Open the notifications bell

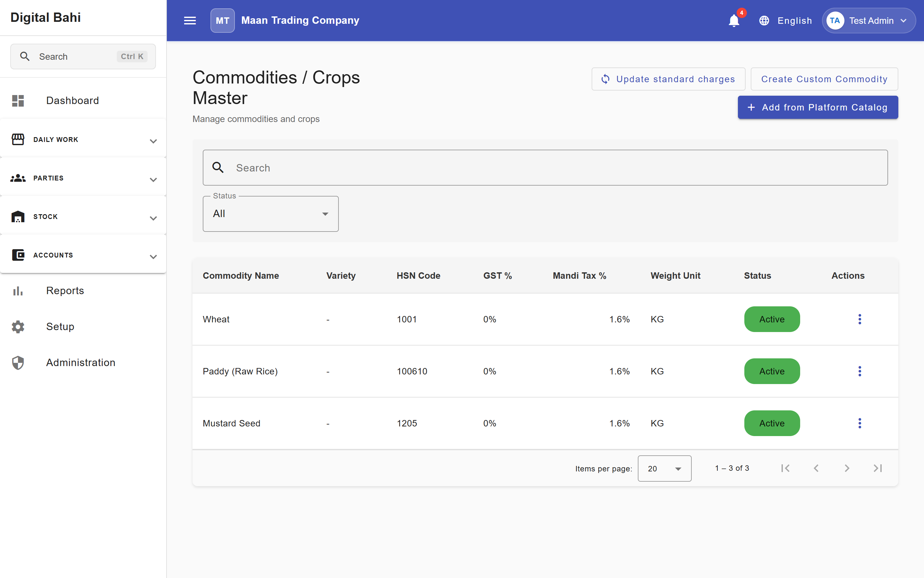[x=734, y=21]
